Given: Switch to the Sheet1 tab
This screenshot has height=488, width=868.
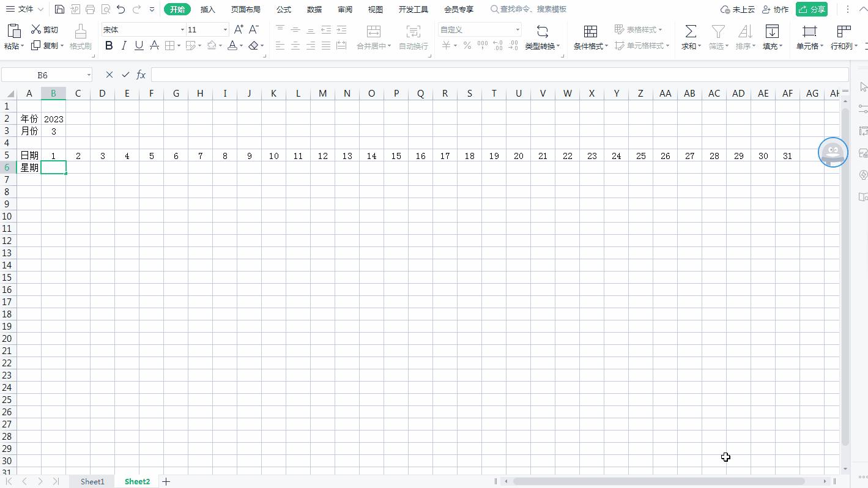Looking at the screenshot, I should pyautogui.click(x=92, y=481).
